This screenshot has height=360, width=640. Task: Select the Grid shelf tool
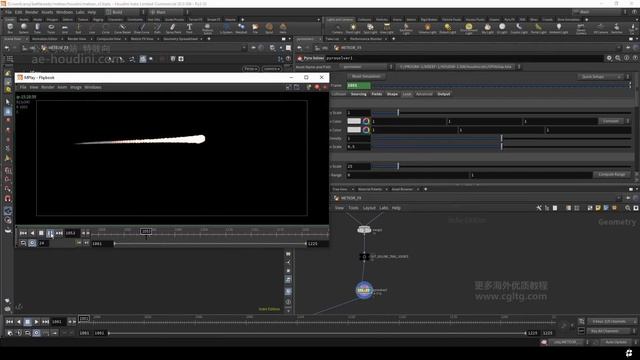64,28
